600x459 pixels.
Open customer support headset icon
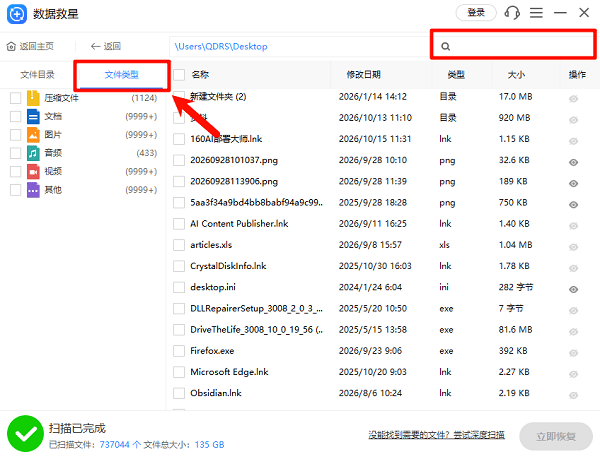pos(512,13)
